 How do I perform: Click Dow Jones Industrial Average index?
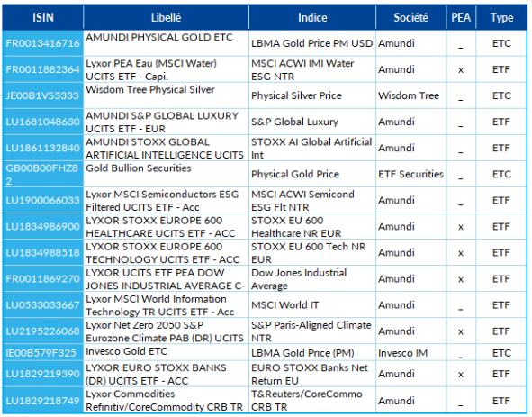(x=299, y=279)
